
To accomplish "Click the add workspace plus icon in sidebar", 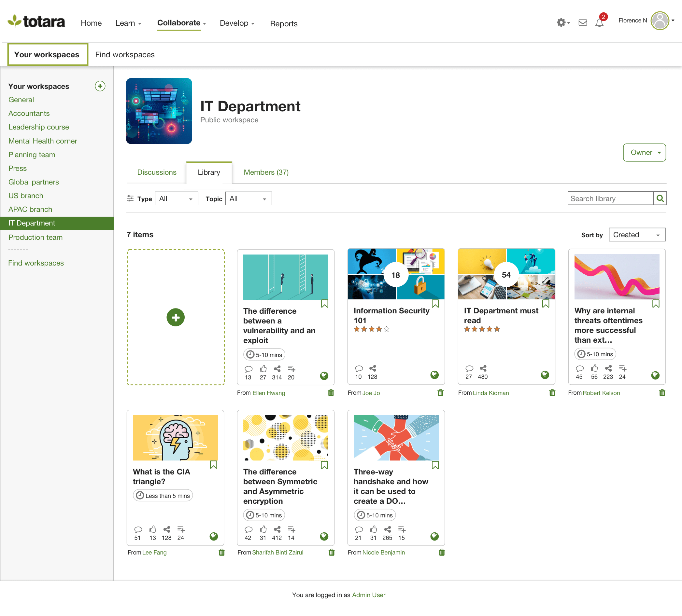I will 100,86.
